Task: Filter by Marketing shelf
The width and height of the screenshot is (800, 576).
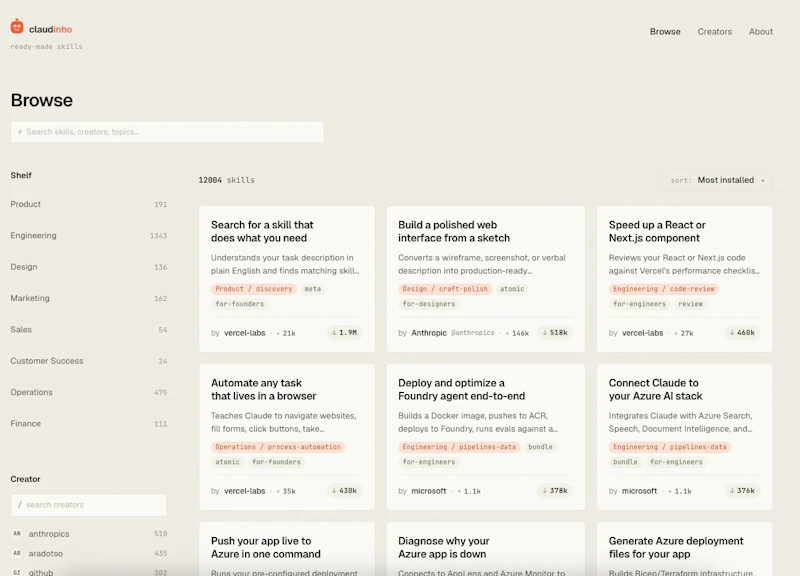Action: tap(89, 298)
